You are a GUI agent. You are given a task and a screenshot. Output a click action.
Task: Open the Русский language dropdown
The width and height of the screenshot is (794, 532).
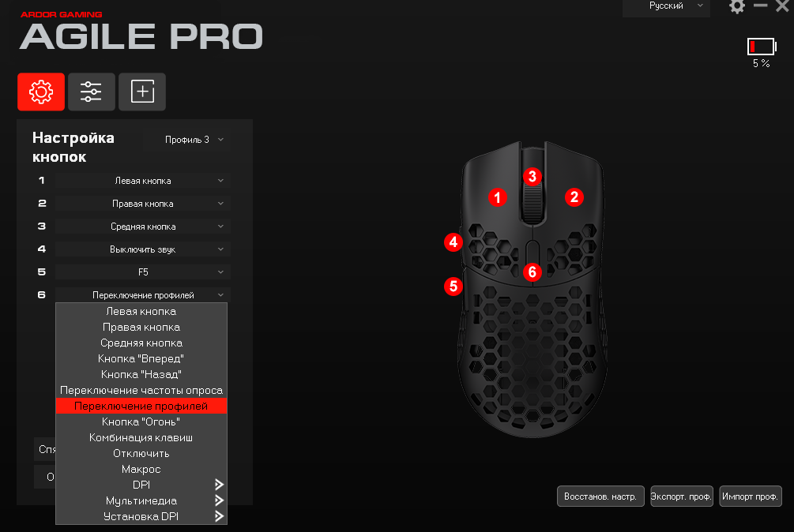[666, 6]
